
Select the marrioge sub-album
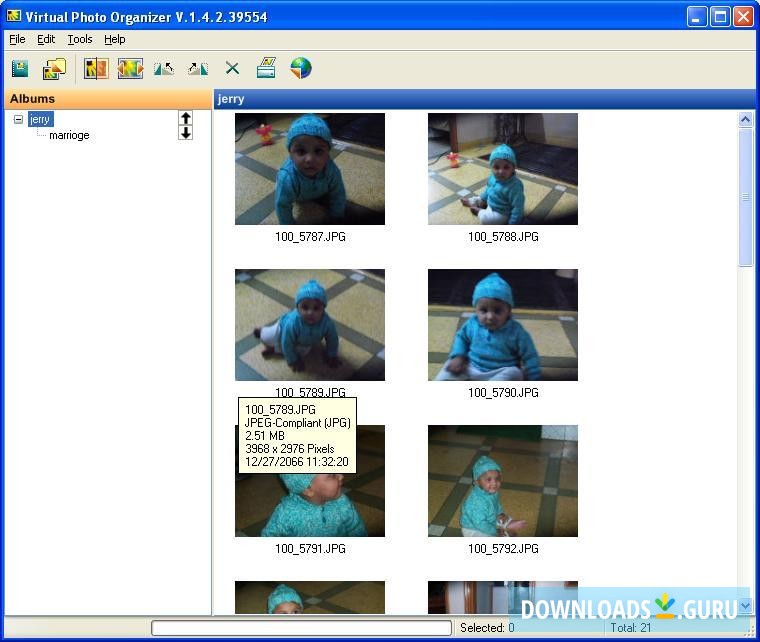click(69, 135)
